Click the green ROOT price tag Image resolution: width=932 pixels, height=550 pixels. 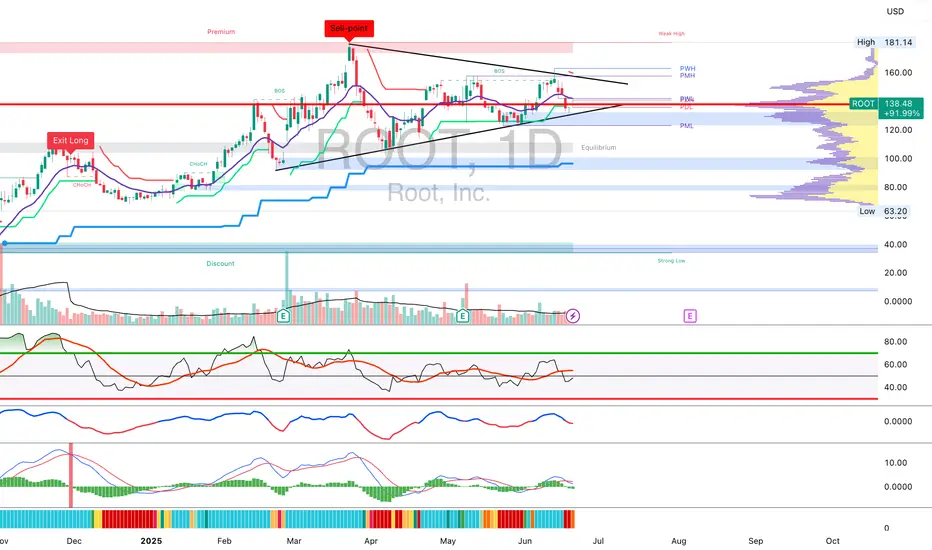886,108
